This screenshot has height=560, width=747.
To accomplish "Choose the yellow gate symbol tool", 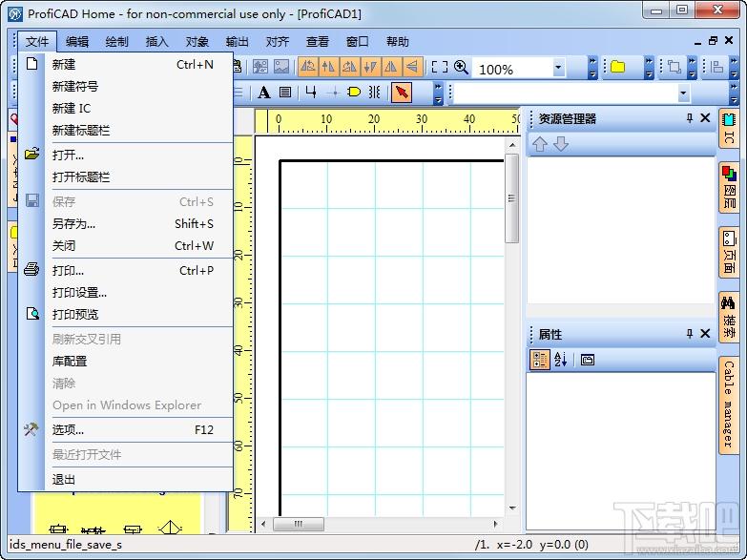I will (x=354, y=92).
